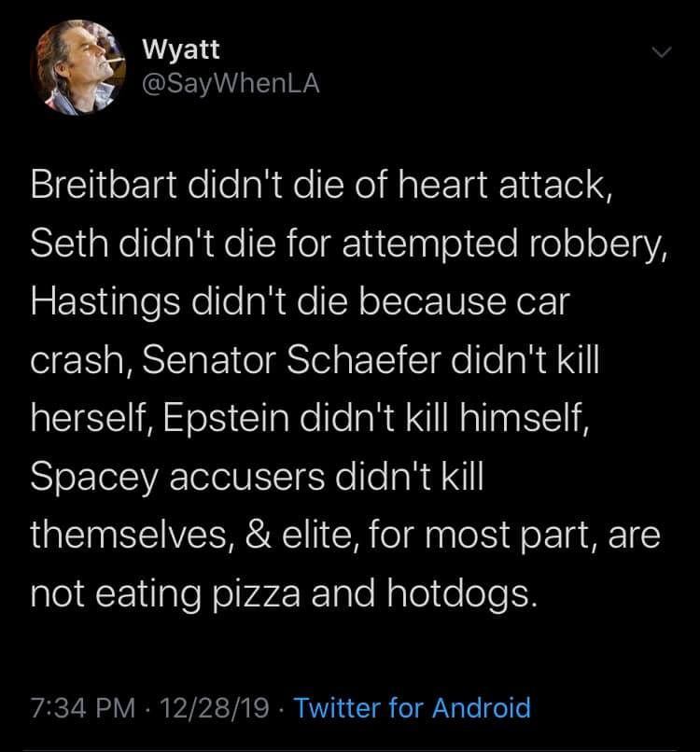This screenshot has height=752, width=700.
Task: Open the Twitter for Android source link
Action: (413, 706)
